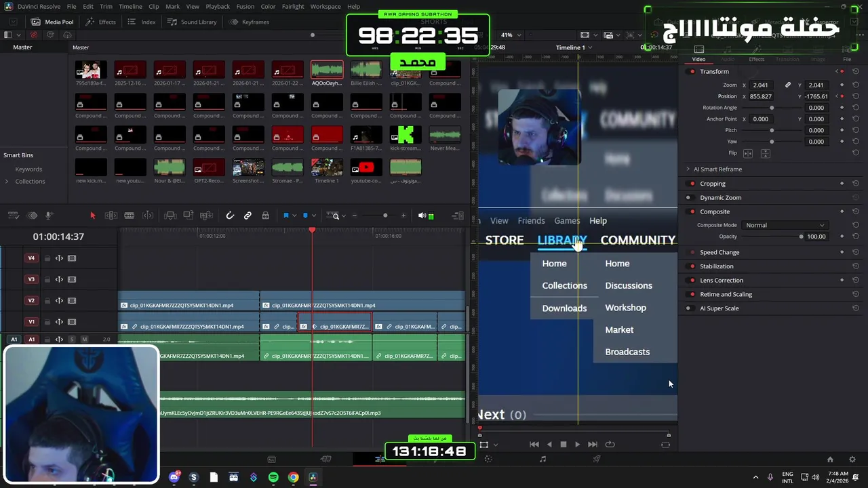Reset the Cropping section
868x488 pixels.
tap(856, 184)
